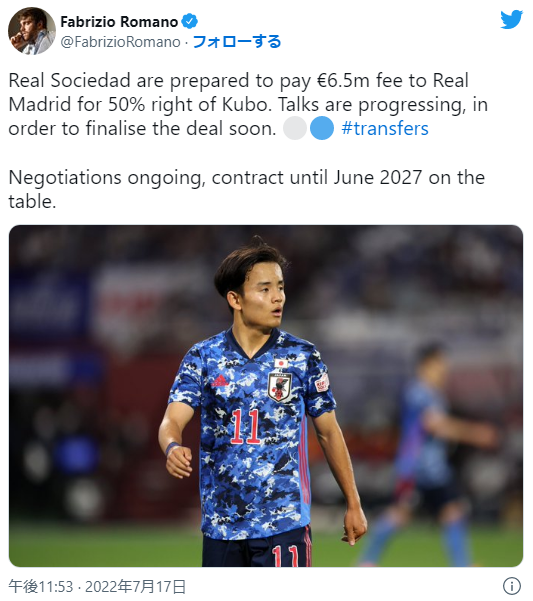Click the number 11 on the jersey
Image resolution: width=533 pixels, height=601 pixels.
[245, 426]
